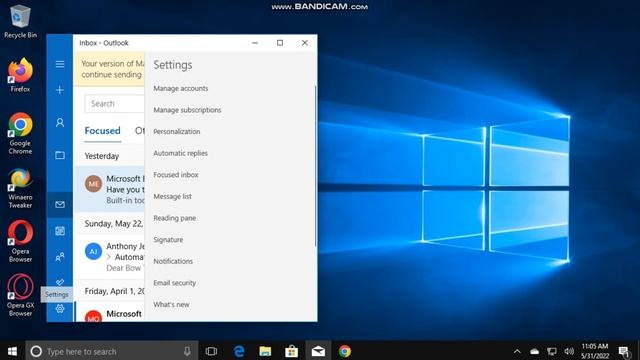Click the Mail Search input field

tap(115, 104)
